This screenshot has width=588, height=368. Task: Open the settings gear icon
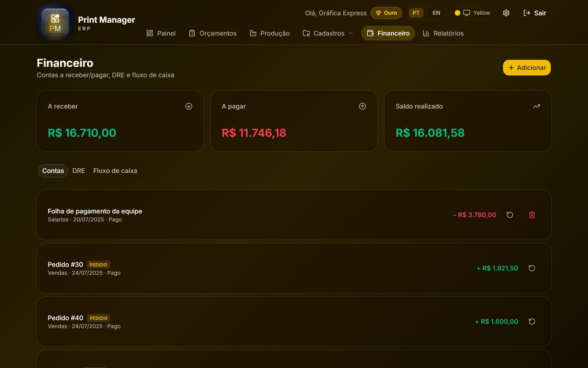coord(506,13)
